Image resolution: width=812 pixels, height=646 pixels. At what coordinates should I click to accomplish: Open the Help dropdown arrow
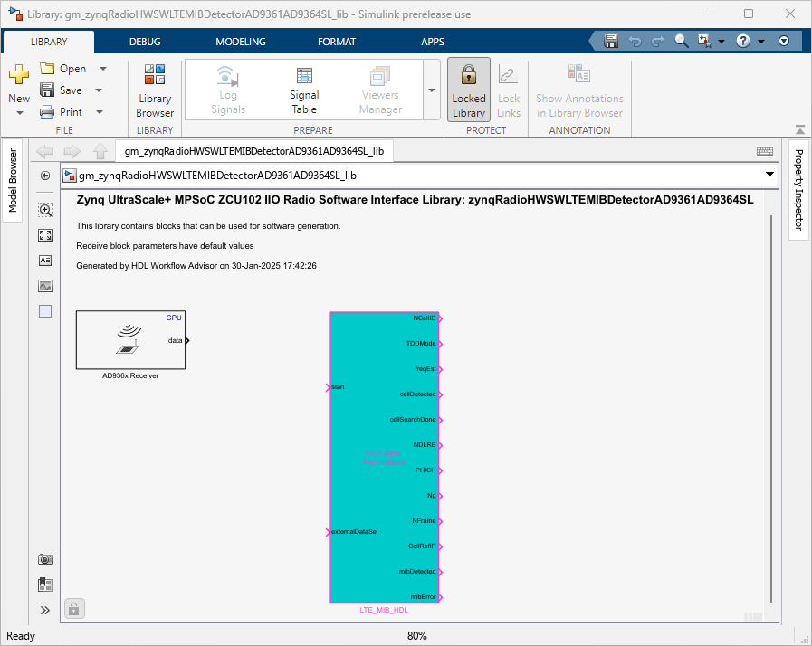pyautogui.click(x=760, y=42)
